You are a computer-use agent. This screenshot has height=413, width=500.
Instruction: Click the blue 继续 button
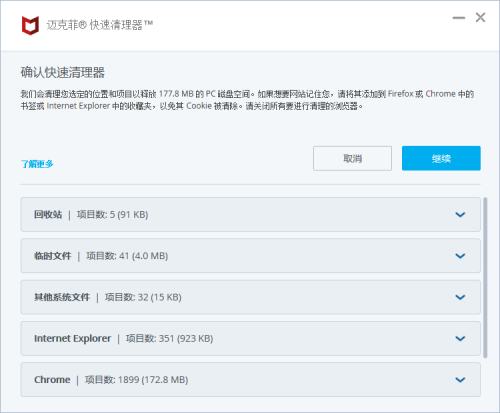441,158
